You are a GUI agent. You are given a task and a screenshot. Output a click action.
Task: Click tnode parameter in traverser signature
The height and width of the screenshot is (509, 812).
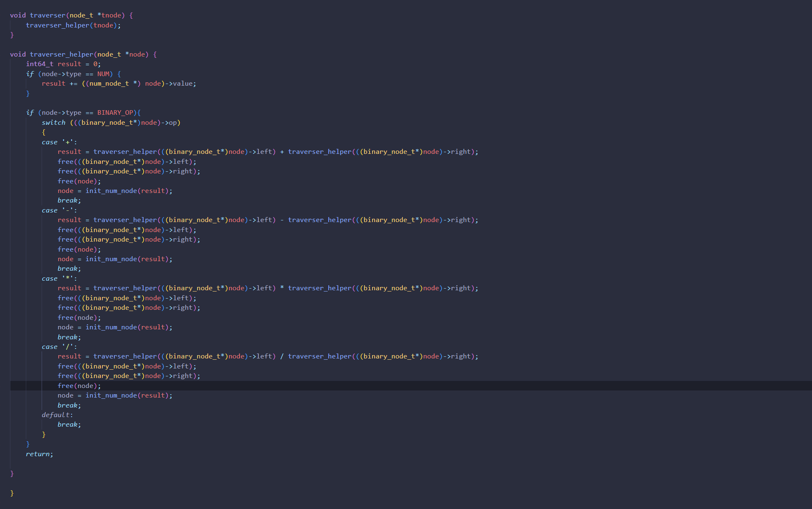111,15
